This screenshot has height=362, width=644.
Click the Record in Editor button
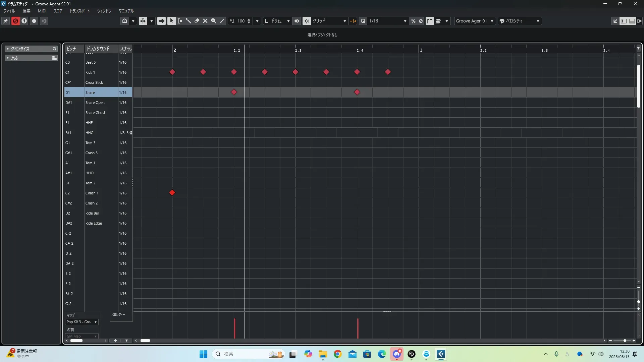click(34, 21)
